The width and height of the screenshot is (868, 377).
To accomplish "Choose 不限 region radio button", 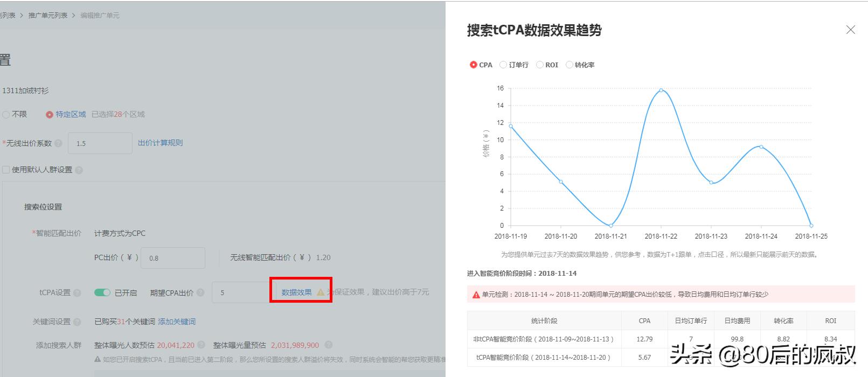I will (6, 114).
